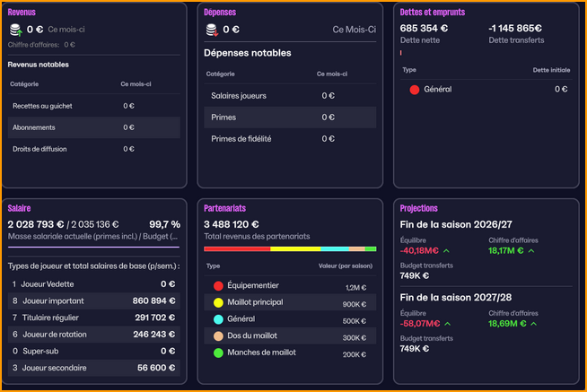
Task: Click the coin stack icon in Dépenses
Action: pyautogui.click(x=211, y=30)
